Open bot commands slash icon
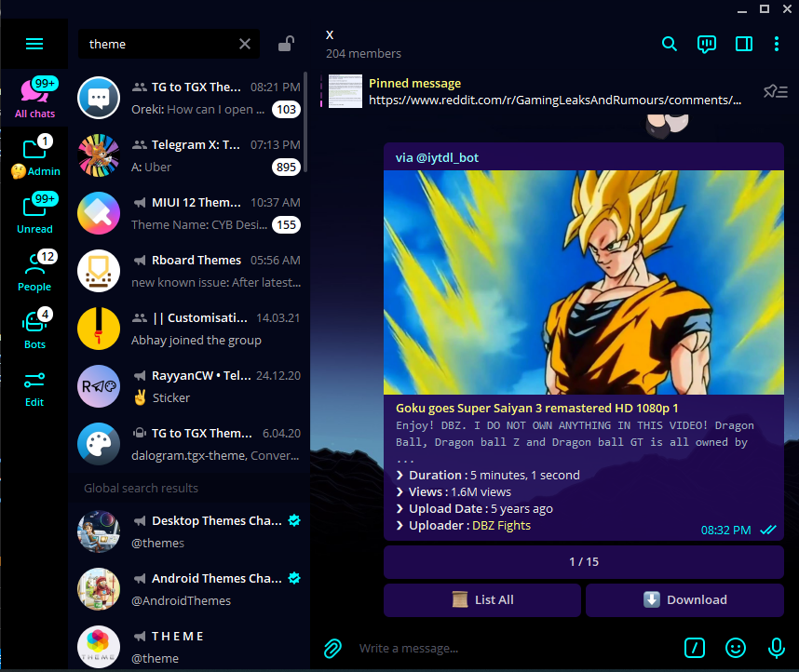The image size is (799, 672). click(694, 648)
